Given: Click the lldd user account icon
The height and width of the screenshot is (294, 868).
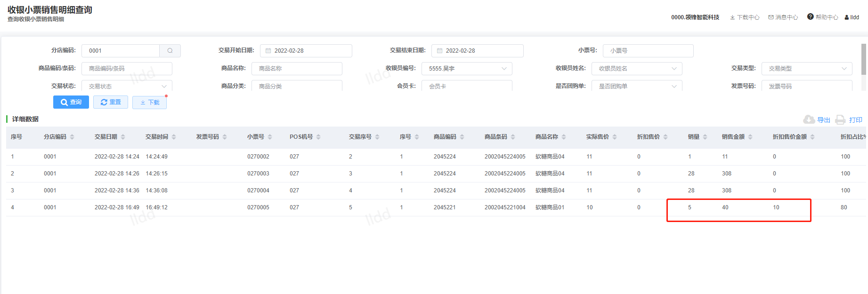Looking at the screenshot, I should coord(847,17).
